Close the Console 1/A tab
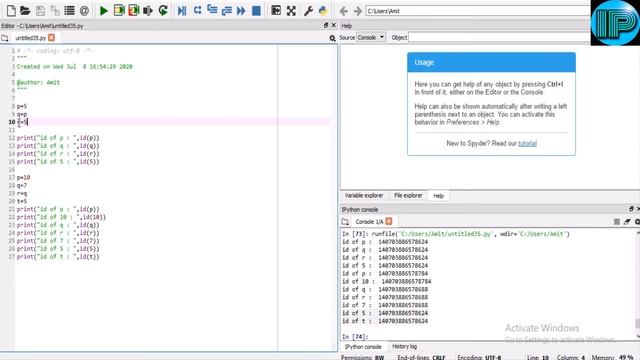The width and height of the screenshot is (640, 360). coord(389,221)
